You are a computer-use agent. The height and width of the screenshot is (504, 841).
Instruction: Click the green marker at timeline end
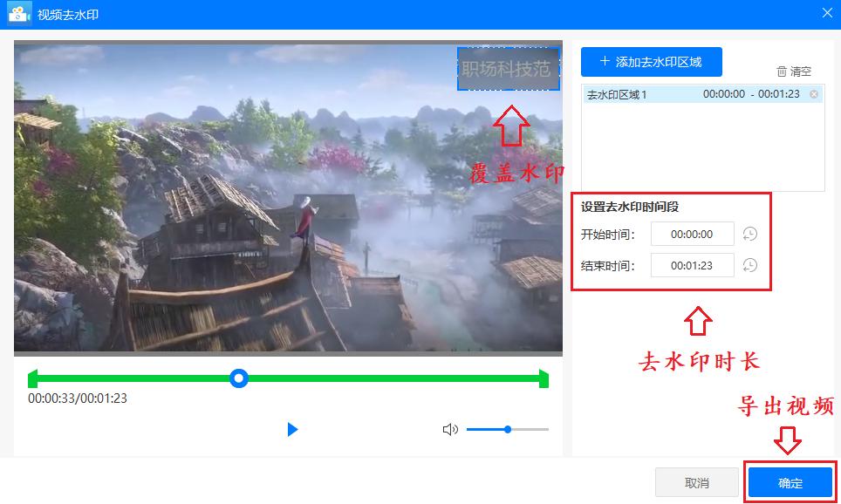pos(543,378)
